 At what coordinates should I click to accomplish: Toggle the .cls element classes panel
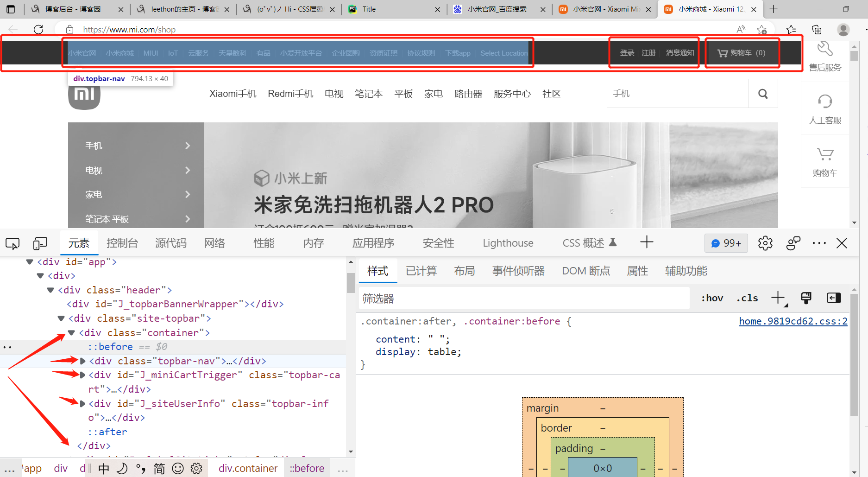click(747, 298)
